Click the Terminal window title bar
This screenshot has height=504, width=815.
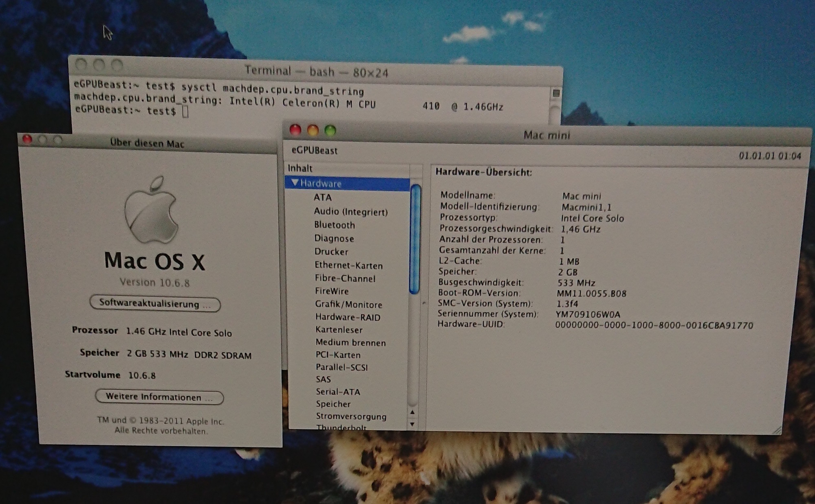[316, 72]
